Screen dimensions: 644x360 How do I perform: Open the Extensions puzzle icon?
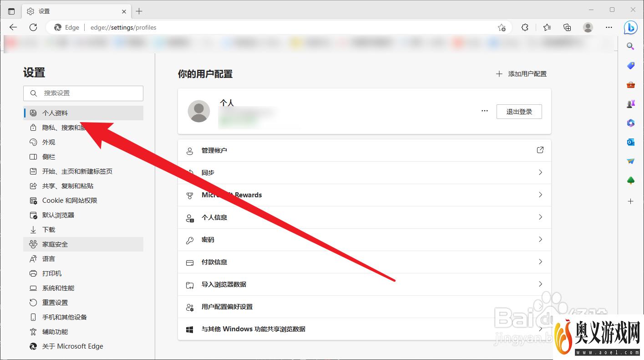tap(525, 27)
